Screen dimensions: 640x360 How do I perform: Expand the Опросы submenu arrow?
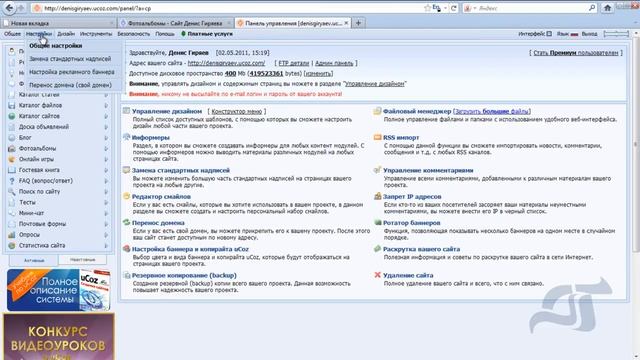(106, 235)
